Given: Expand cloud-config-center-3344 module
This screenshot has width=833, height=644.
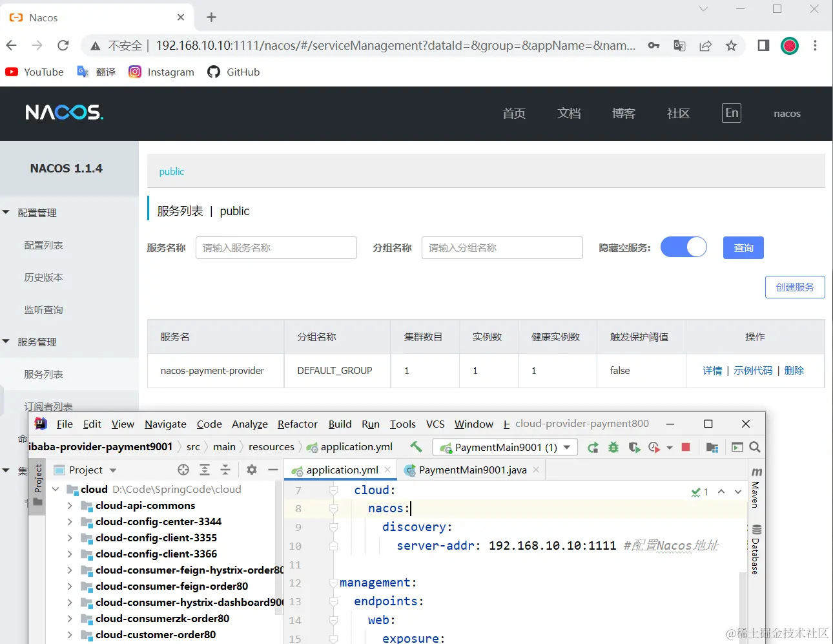Looking at the screenshot, I should point(70,521).
